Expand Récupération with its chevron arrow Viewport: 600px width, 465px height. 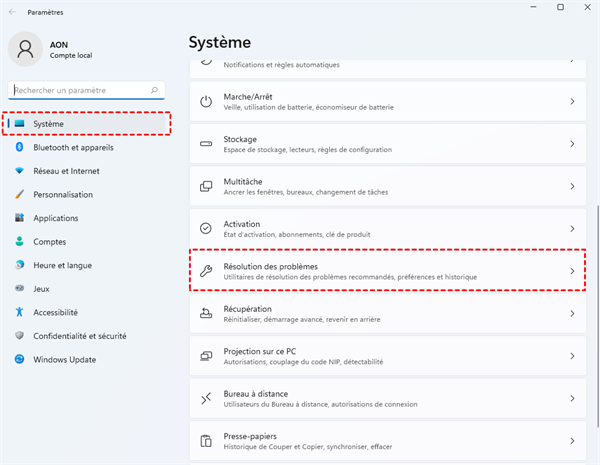[572, 314]
